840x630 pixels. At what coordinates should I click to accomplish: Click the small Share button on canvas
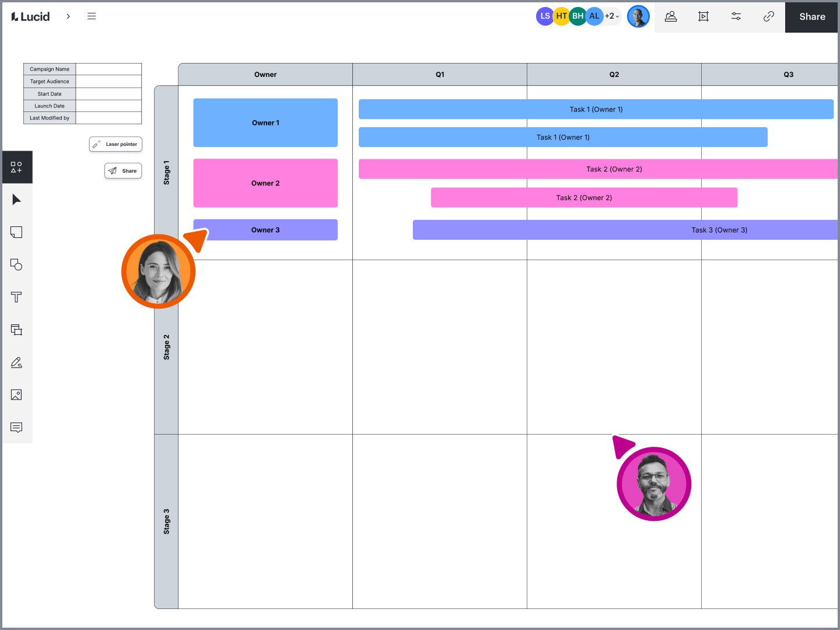(123, 171)
